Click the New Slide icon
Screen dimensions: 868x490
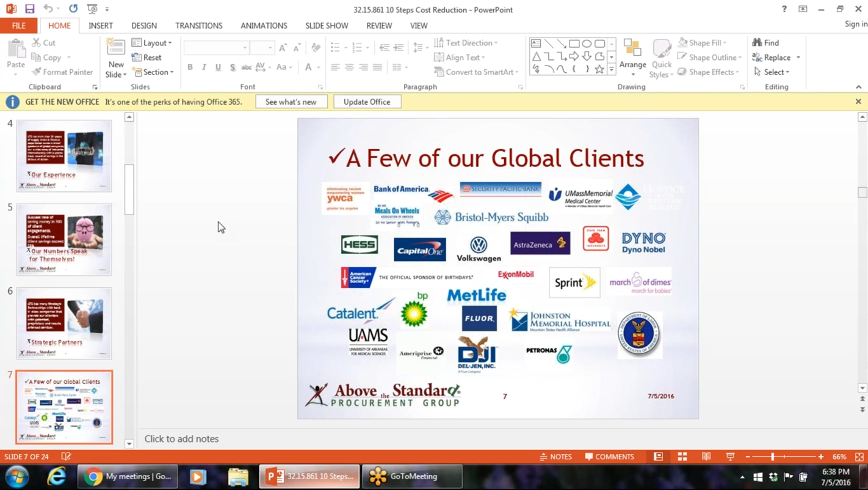[116, 47]
